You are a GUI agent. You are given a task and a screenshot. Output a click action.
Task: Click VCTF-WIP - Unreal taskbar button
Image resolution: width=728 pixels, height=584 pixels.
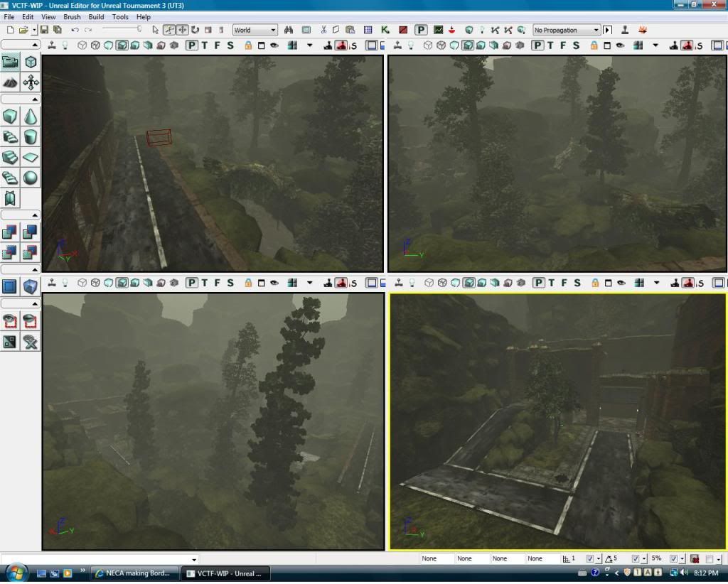click(x=226, y=574)
